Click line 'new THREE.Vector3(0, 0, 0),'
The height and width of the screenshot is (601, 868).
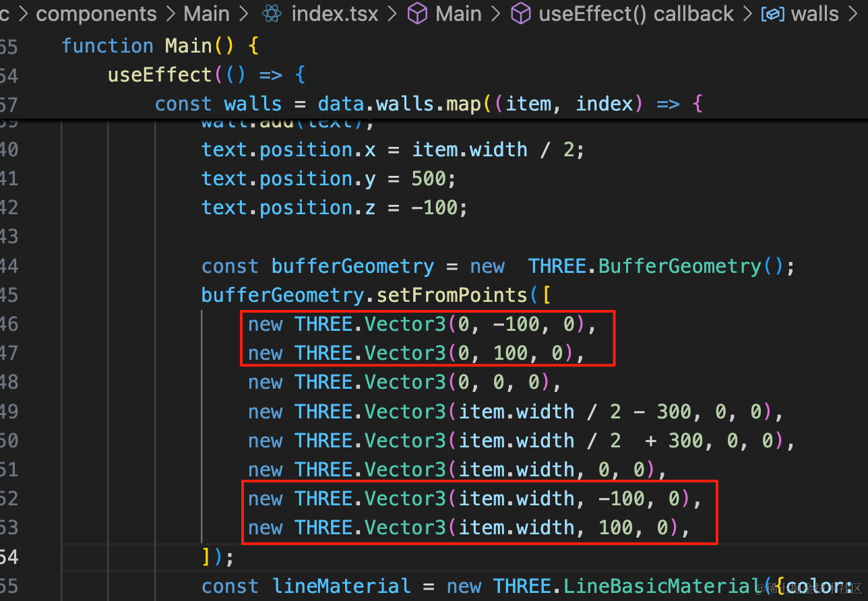(405, 382)
